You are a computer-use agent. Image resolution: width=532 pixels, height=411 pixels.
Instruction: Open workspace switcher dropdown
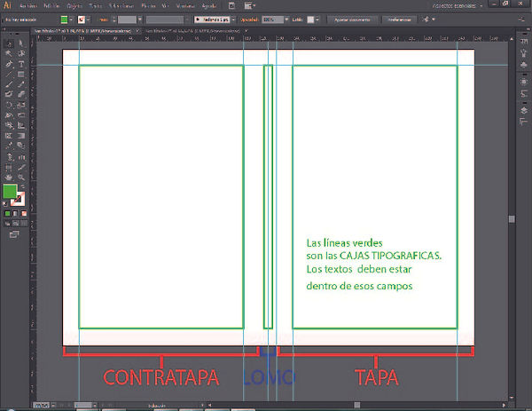tap(457, 6)
